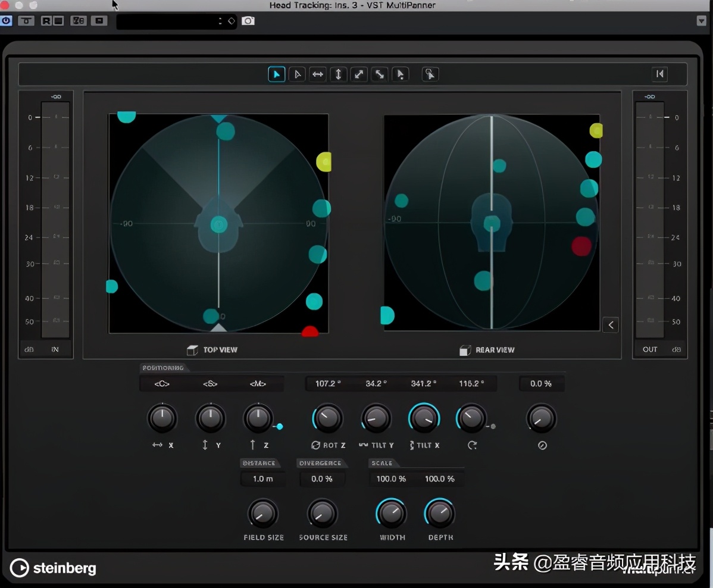The image size is (713, 588).
Task: Select the diagonal movement tool
Action: point(358,74)
